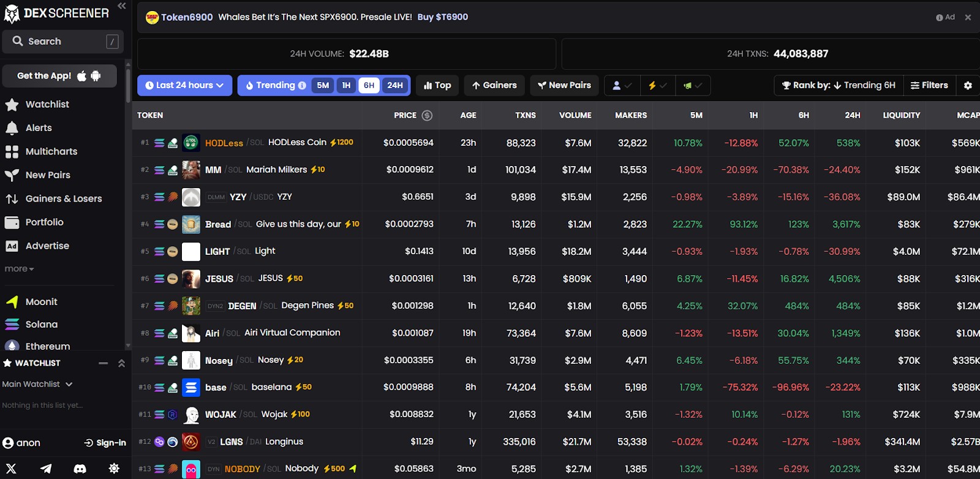Click the Mariah Milkers token thumbnail
The width and height of the screenshot is (980, 479).
click(191, 170)
